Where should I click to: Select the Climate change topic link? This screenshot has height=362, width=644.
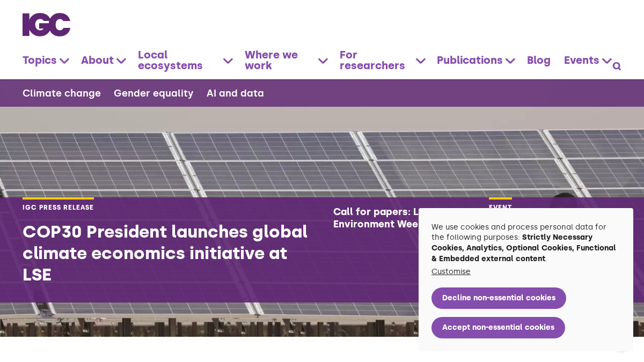(62, 93)
